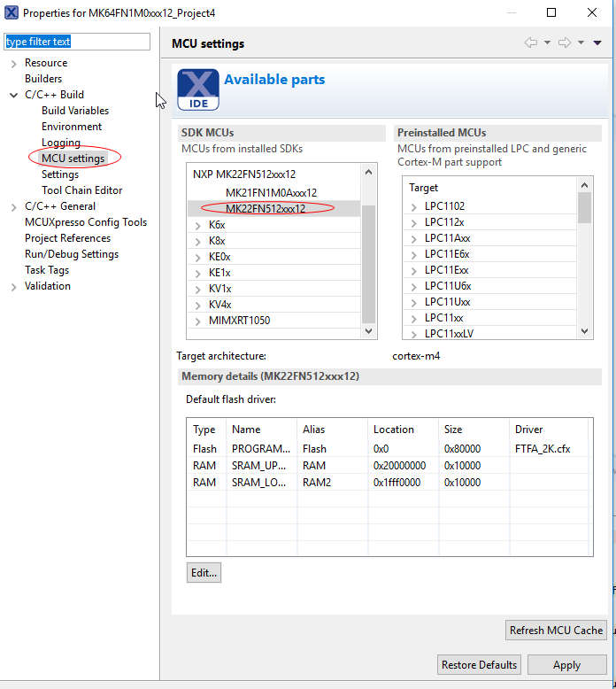Select Logging page
The image size is (616, 689).
click(61, 143)
